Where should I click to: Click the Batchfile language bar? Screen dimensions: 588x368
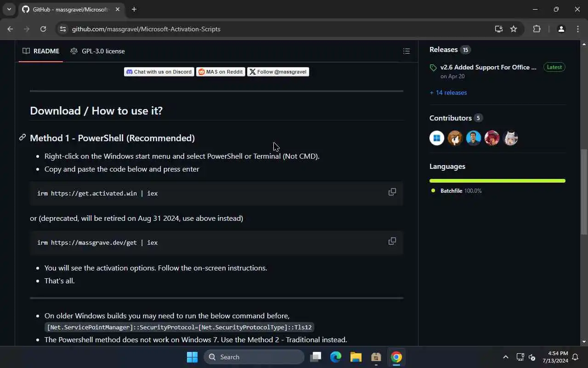tap(498, 181)
